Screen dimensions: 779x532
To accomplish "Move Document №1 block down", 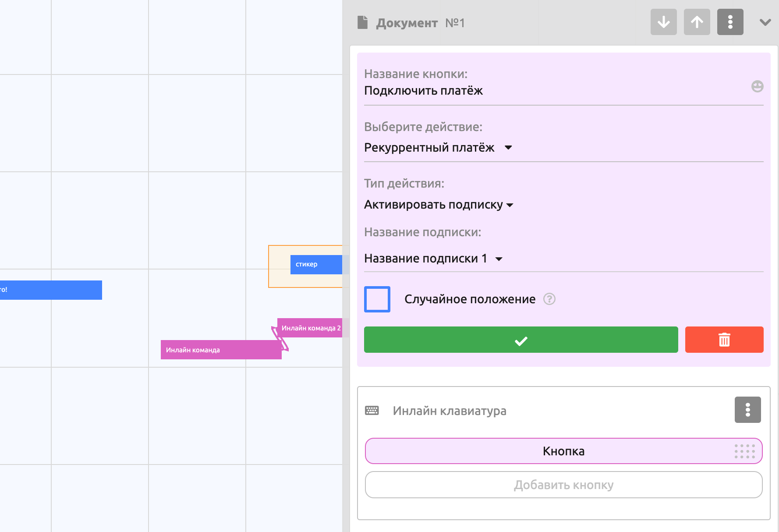I will (663, 22).
